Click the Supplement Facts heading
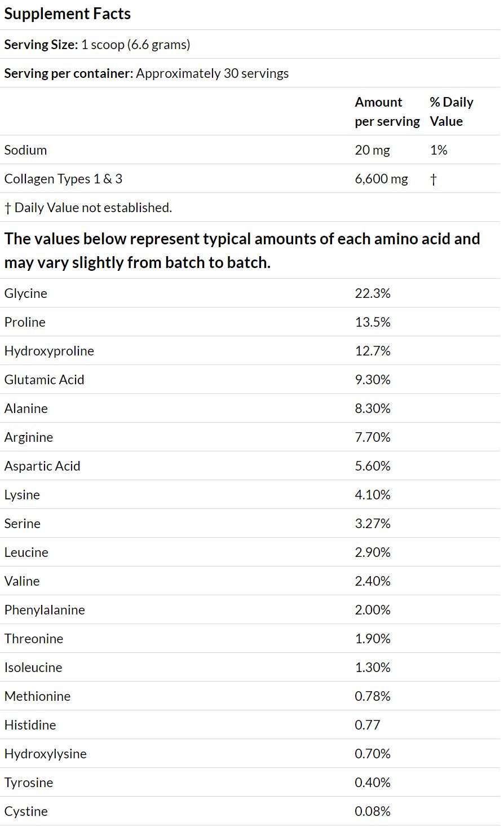504x830 pixels. 68,14
